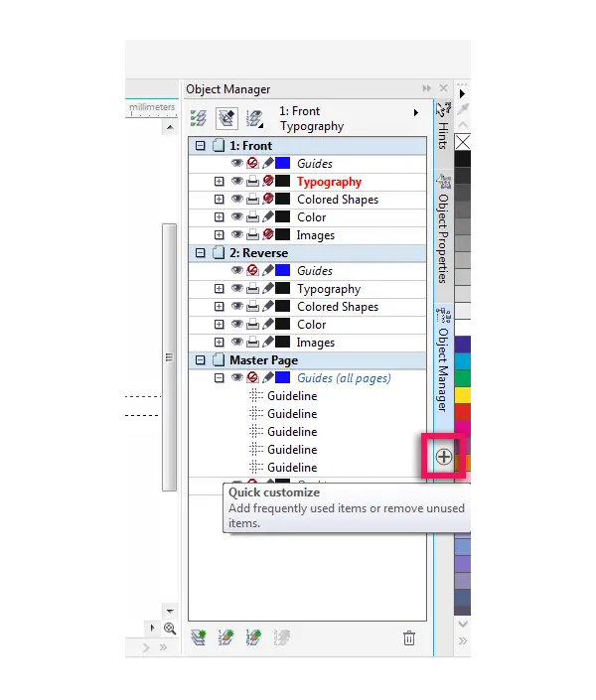
Task: Click New Layer icon at panel bottom
Action: point(199,637)
